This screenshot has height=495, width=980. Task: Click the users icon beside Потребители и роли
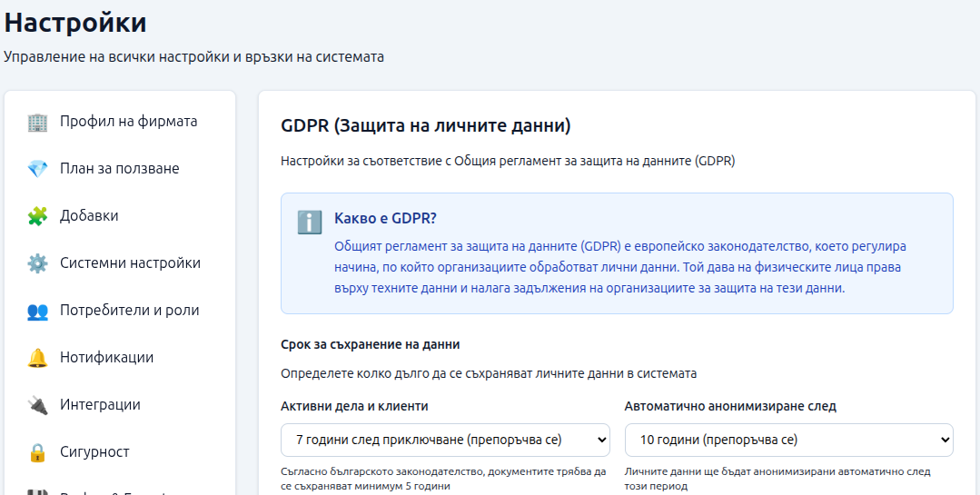coord(37,311)
